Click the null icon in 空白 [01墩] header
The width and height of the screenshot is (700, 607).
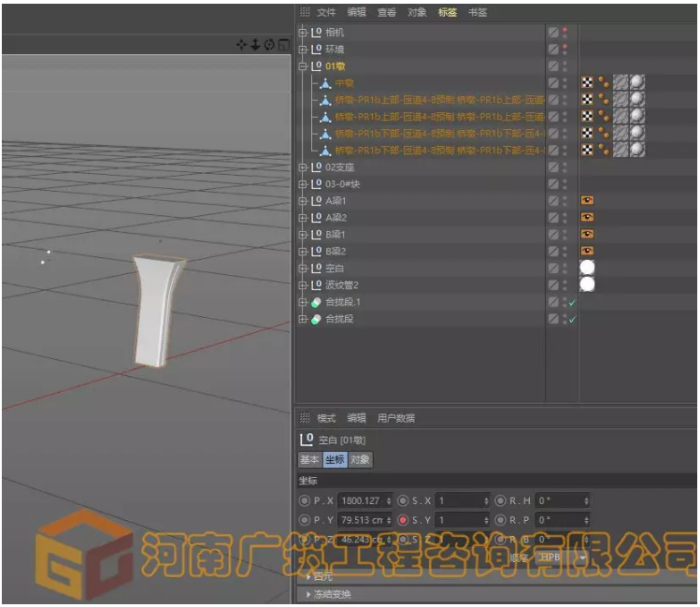pos(307,440)
